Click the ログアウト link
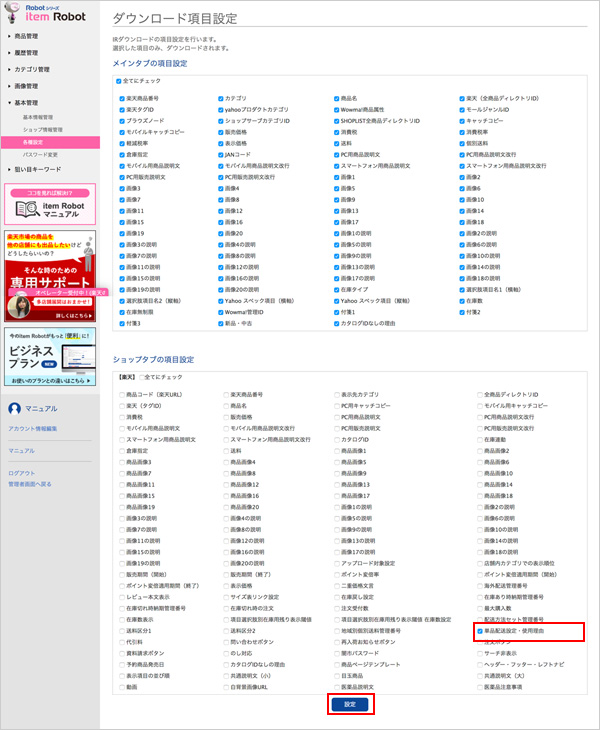600x730 pixels. point(20,472)
